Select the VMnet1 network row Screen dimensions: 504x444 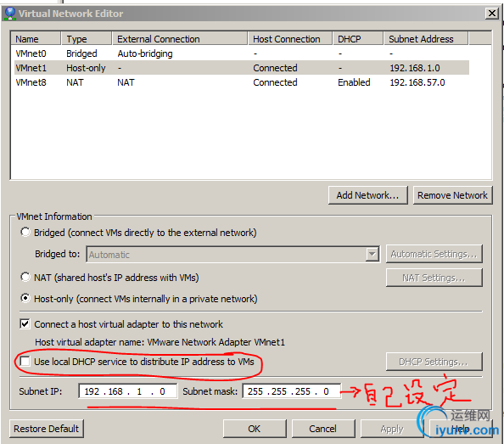point(242,68)
